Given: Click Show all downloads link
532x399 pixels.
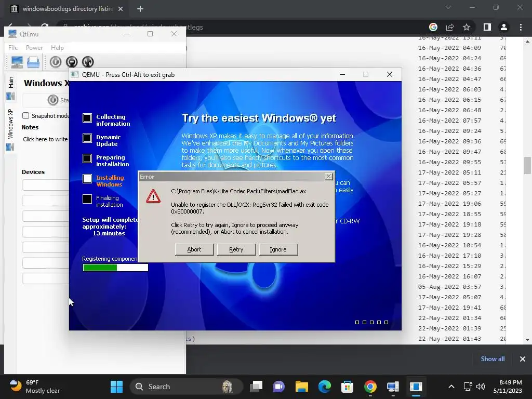Looking at the screenshot, I should tap(493, 359).
